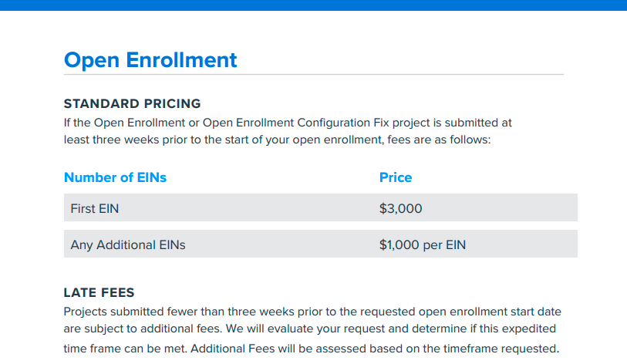The image size is (627, 364).
Task: Click the 'are subject to additional fees' sentence
Action: (143, 329)
